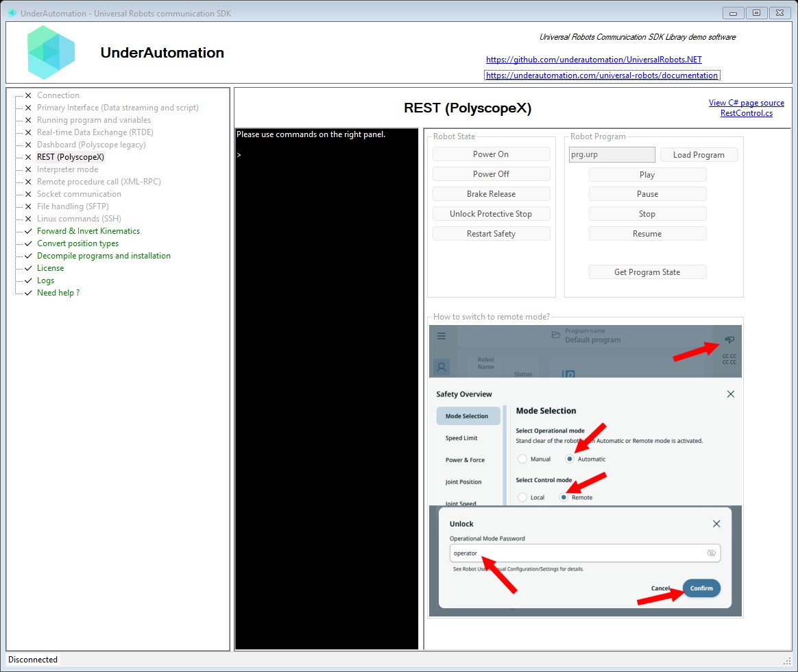Click the app icon in the title bar
The image size is (798, 672).
click(x=12, y=13)
